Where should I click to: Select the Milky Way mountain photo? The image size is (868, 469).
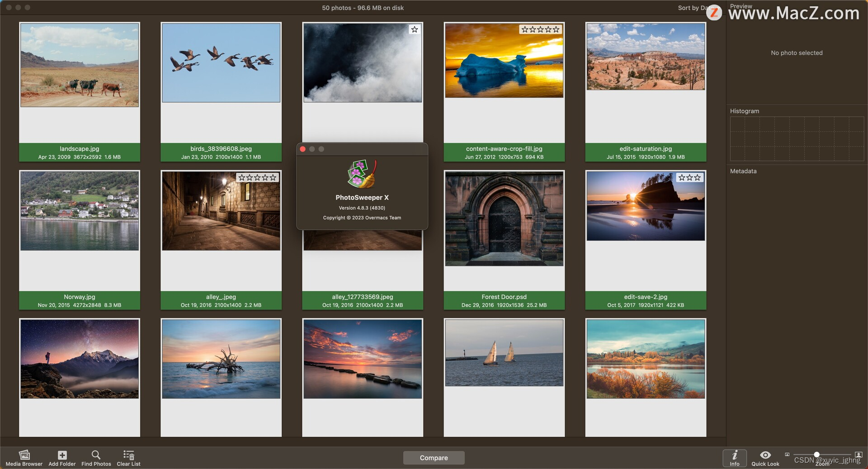[x=80, y=359]
